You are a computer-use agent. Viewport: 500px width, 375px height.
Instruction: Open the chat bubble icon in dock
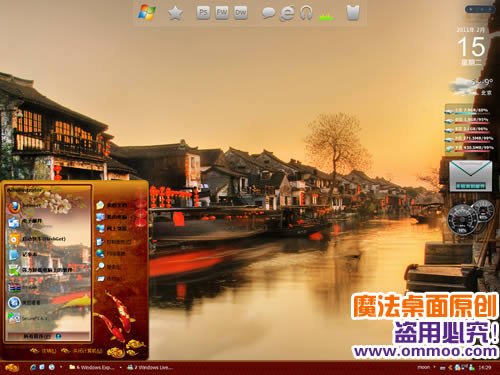coord(268,13)
